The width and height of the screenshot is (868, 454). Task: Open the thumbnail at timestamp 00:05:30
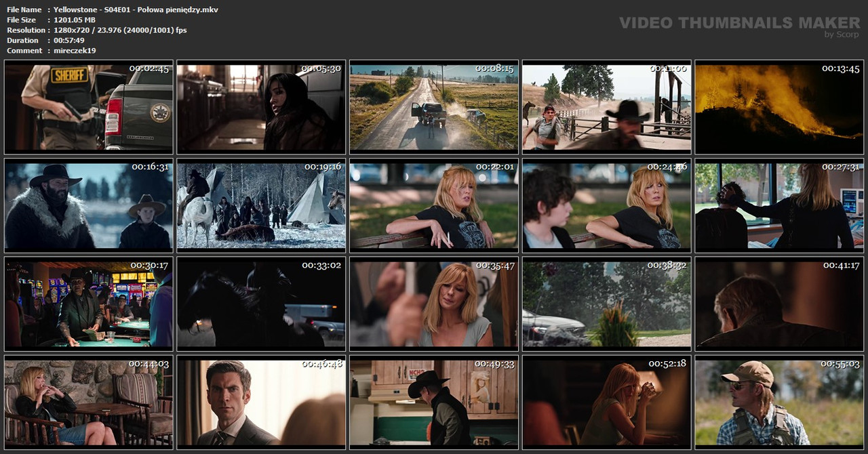(261, 106)
